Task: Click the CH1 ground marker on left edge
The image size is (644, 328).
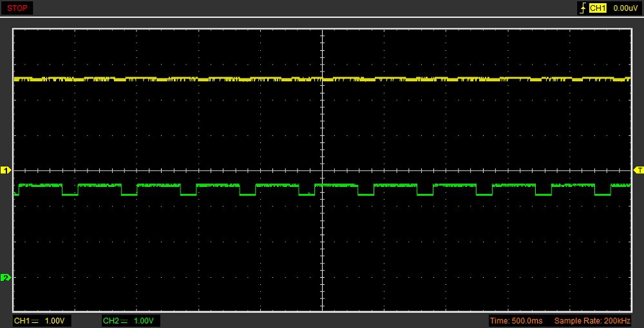Action: [6, 170]
